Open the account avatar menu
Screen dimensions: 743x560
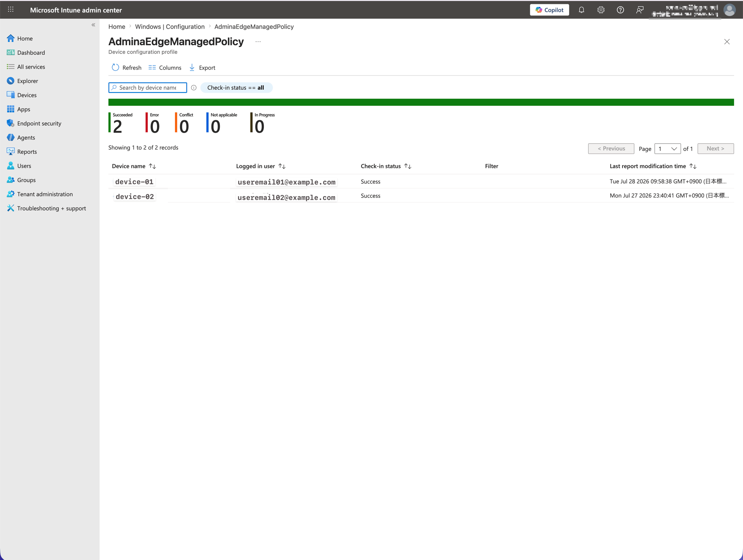729,10
